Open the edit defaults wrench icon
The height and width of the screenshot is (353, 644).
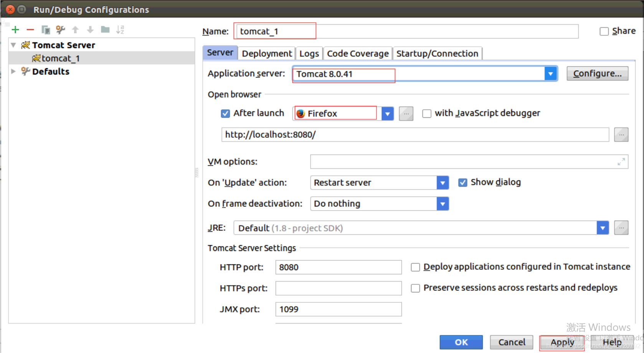[x=61, y=30]
